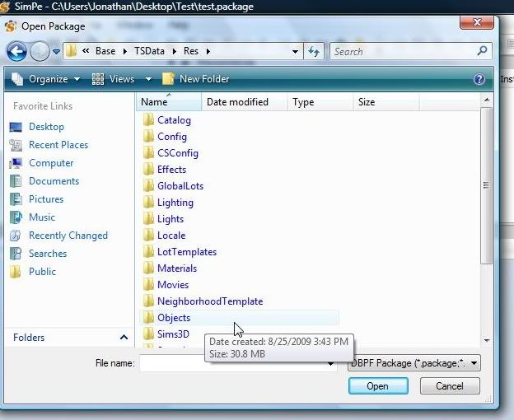Select the Objects folder
Screen dimensions: 514x420
[x=240, y=318]
